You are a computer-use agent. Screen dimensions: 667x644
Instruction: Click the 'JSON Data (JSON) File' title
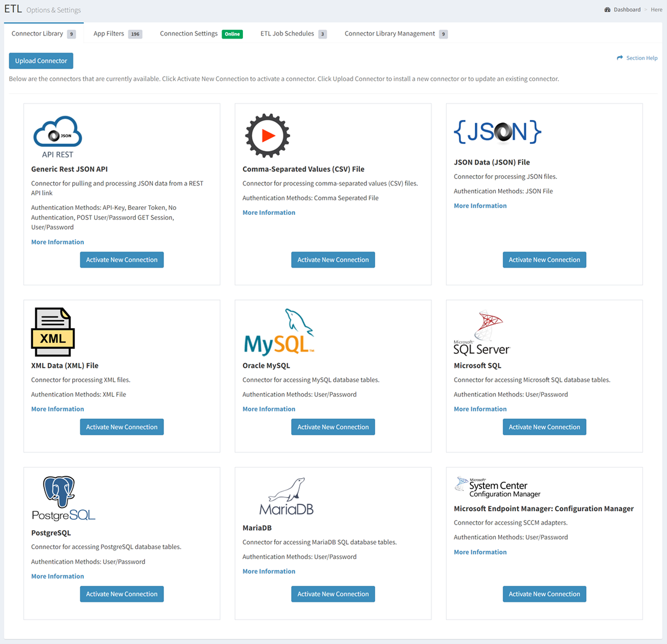492,162
